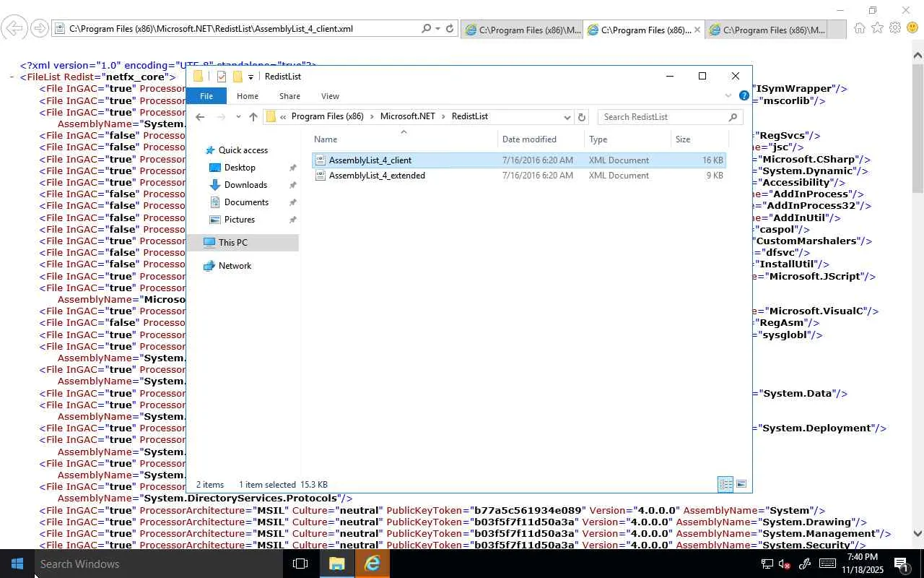
Task: Click the Properties icon in Explorer title bar
Action: [x=221, y=77]
